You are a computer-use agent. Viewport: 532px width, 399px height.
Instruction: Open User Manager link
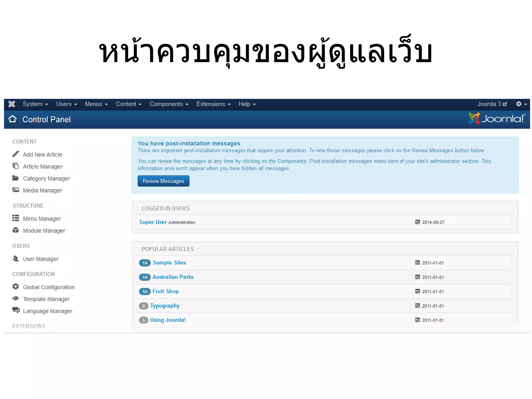pos(41,259)
